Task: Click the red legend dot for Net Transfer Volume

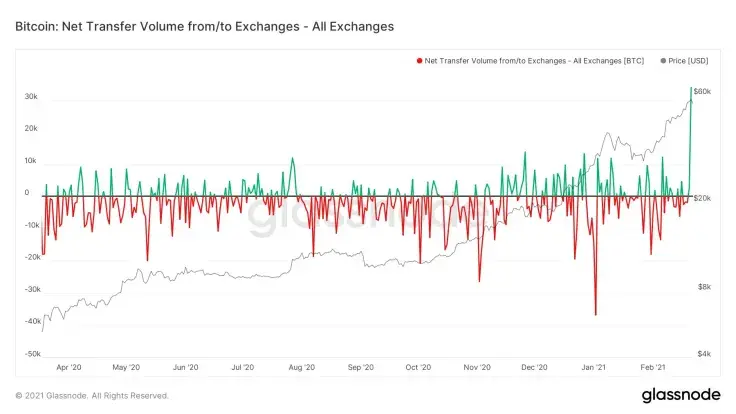Action: pos(420,60)
